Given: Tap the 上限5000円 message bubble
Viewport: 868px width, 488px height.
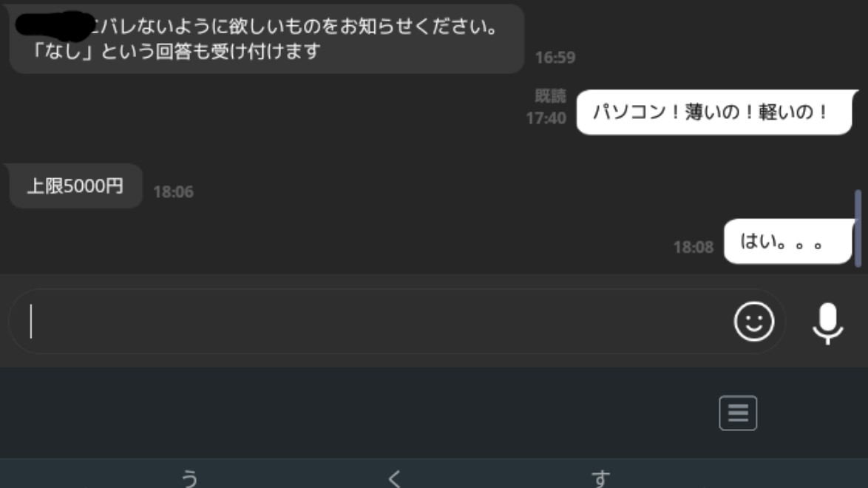Looking at the screenshot, I should pyautogui.click(x=75, y=186).
